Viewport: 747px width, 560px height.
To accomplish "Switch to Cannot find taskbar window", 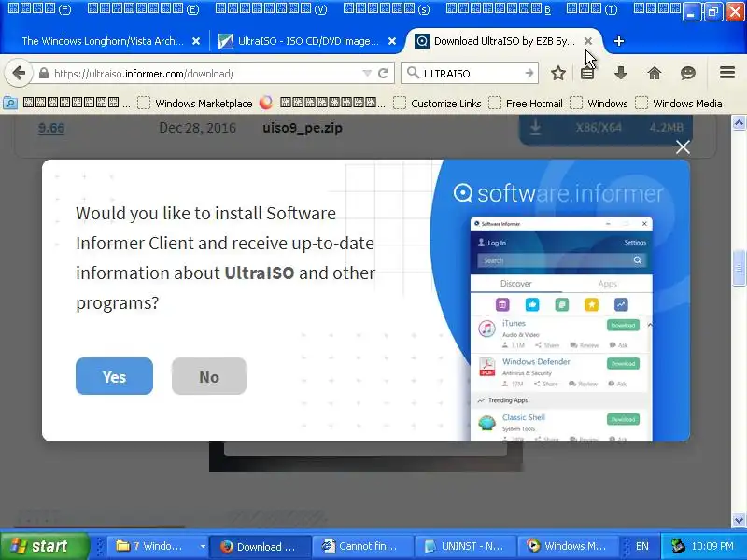I will (363, 546).
